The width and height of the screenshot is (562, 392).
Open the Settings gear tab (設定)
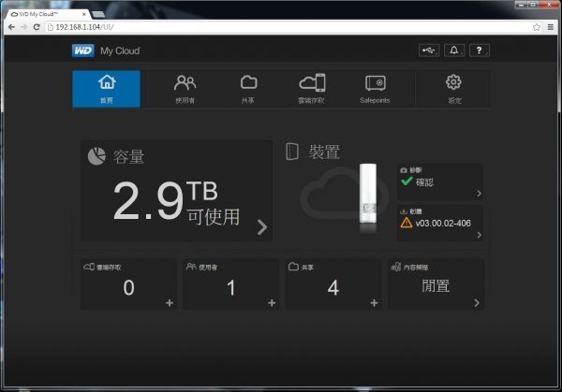pos(453,89)
